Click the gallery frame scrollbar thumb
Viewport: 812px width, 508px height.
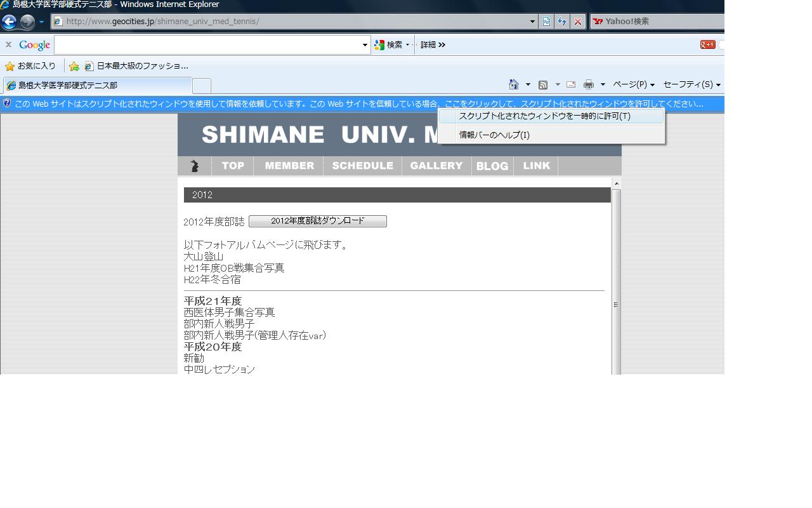[x=615, y=283]
